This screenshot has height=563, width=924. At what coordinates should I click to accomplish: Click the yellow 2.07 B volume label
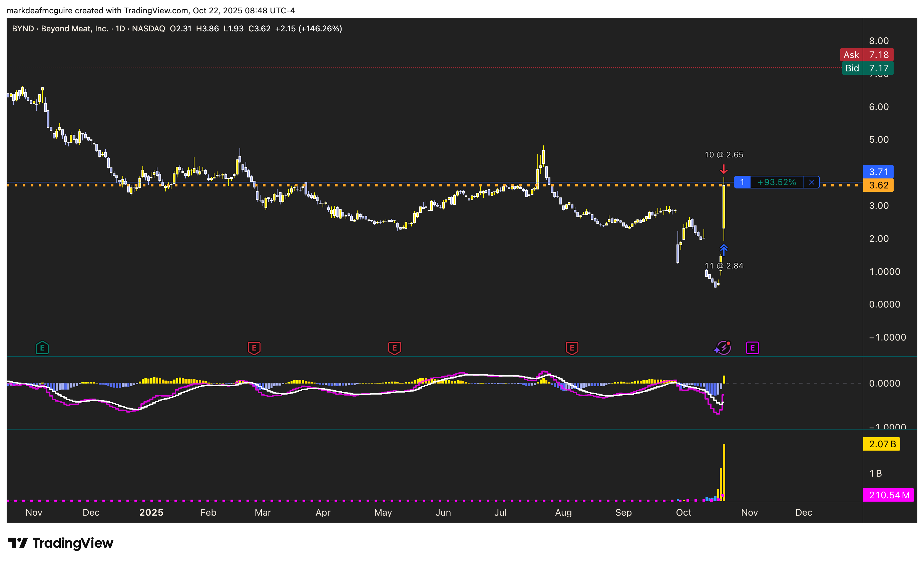point(882,444)
